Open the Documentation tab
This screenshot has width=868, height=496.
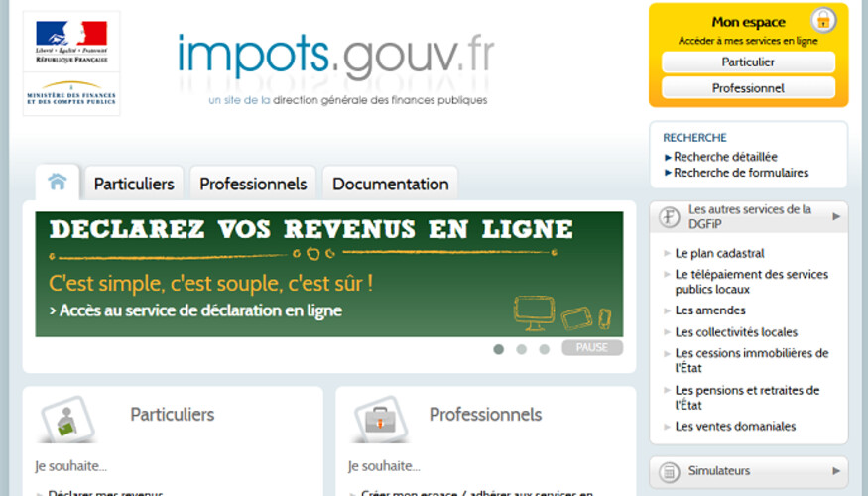390,184
